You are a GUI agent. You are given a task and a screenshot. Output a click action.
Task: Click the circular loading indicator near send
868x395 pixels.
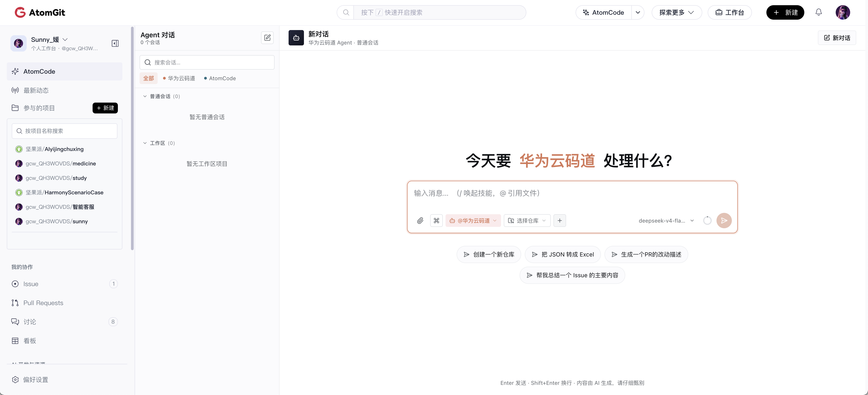[x=707, y=221]
